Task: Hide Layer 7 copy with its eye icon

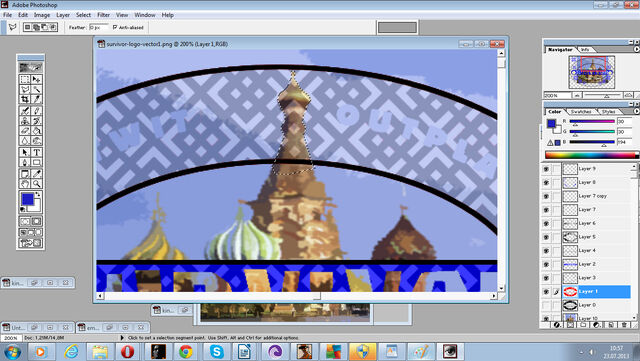Action: point(546,196)
